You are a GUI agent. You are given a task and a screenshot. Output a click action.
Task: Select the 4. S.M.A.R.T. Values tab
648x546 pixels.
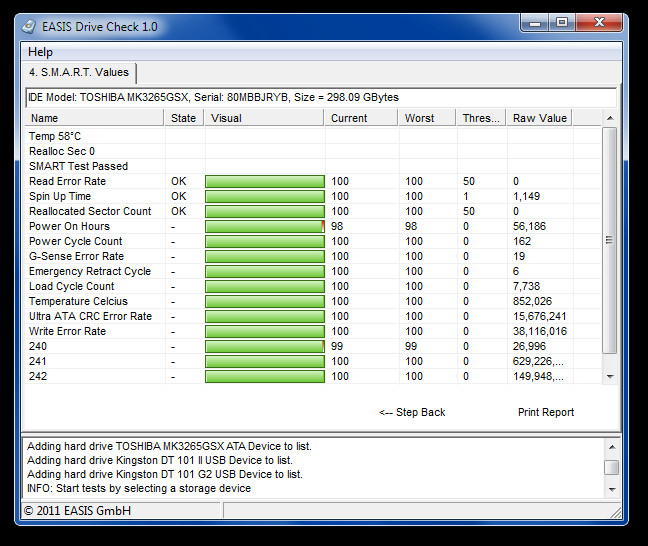pyautogui.click(x=79, y=72)
